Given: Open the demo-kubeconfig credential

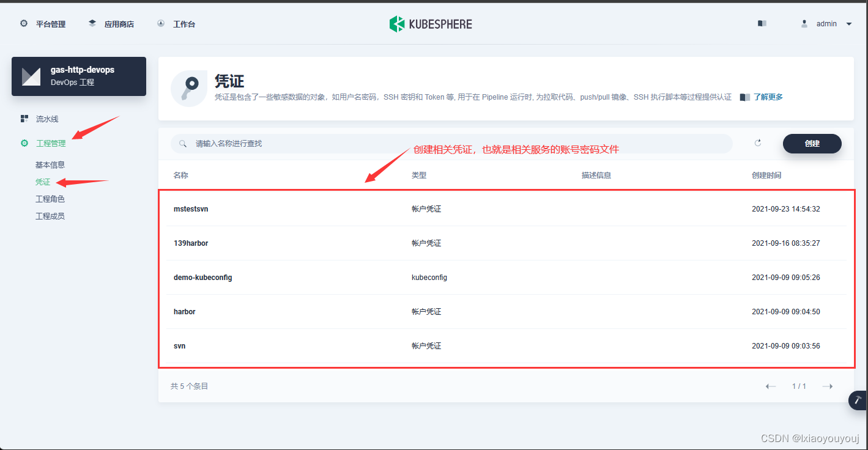Looking at the screenshot, I should 203,278.
